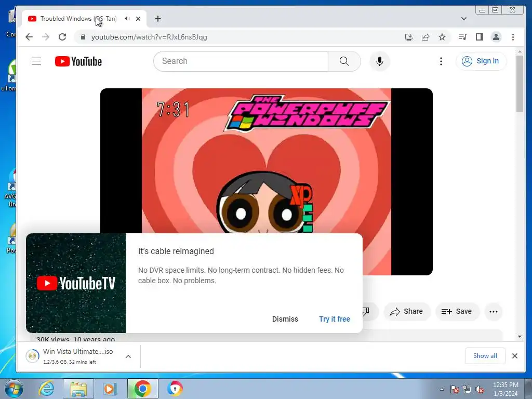Open the network tray icon
Screen dimensions: 532x399
tap(467, 390)
